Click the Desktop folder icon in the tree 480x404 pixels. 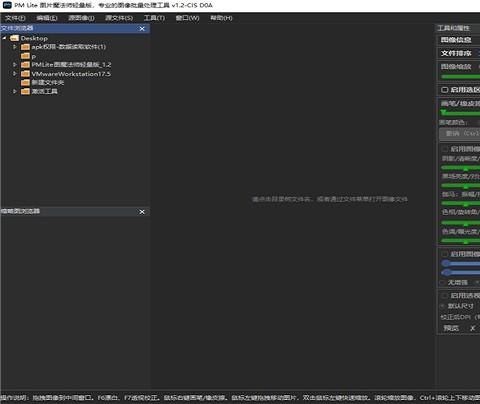(x=14, y=38)
